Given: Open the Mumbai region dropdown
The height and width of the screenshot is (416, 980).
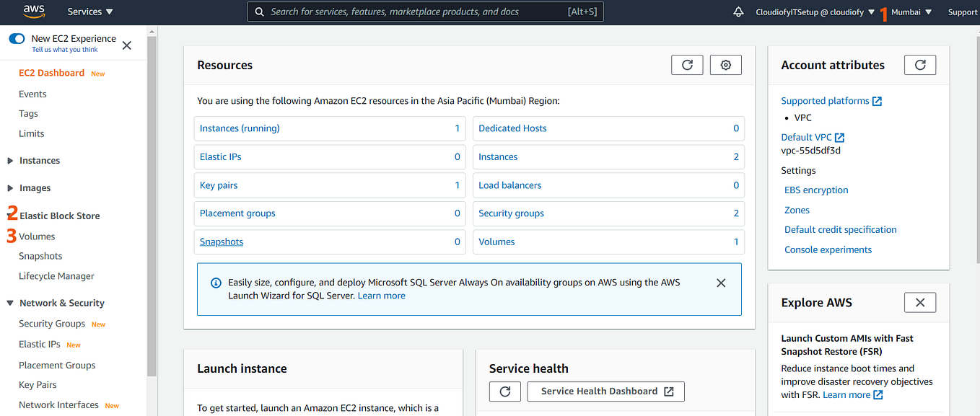Looking at the screenshot, I should tap(906, 12).
